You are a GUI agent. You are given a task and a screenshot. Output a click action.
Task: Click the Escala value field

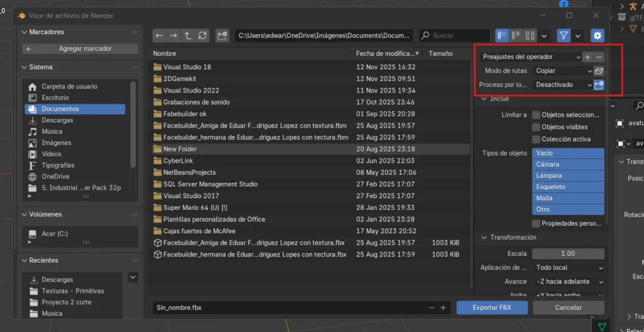pos(568,253)
